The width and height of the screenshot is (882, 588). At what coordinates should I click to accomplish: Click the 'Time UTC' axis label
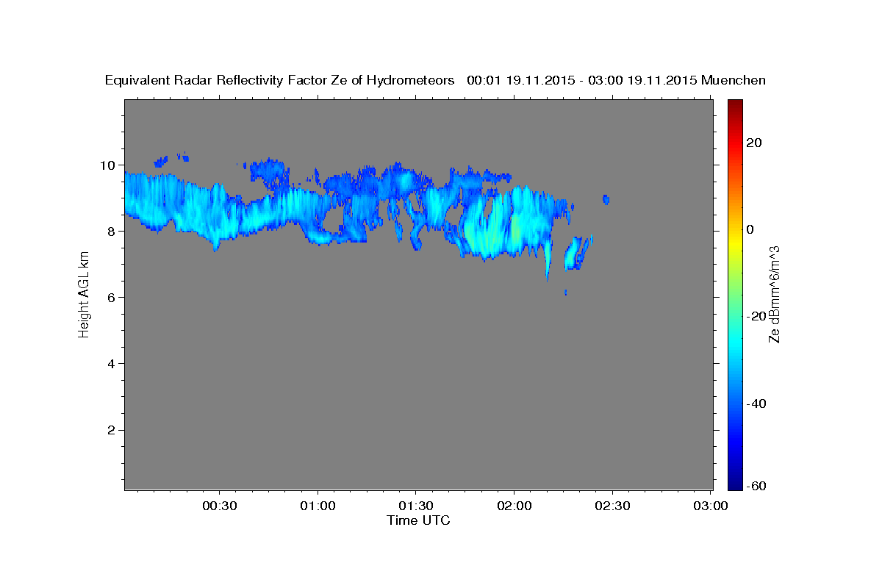click(x=418, y=520)
